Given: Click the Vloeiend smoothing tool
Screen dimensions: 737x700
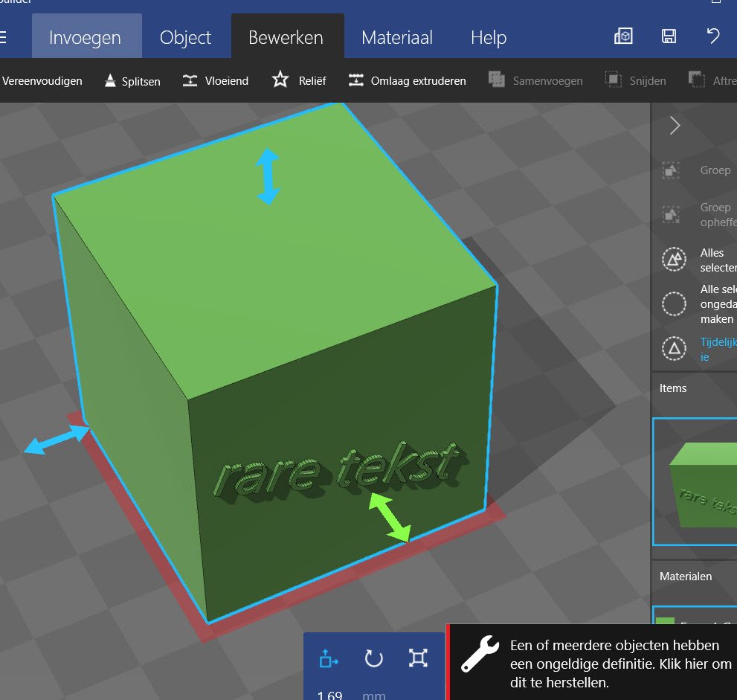Looking at the screenshot, I should point(216,80).
